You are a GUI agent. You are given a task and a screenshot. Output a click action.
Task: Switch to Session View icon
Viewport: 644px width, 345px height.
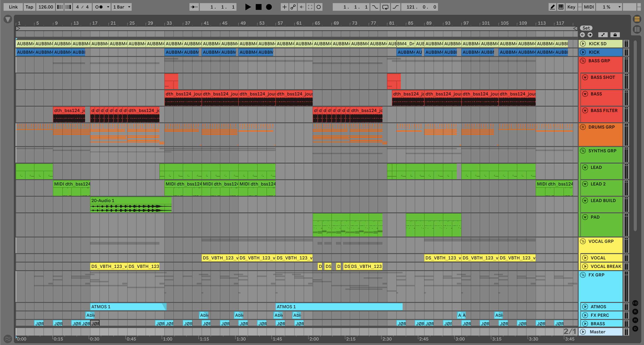(x=637, y=29)
